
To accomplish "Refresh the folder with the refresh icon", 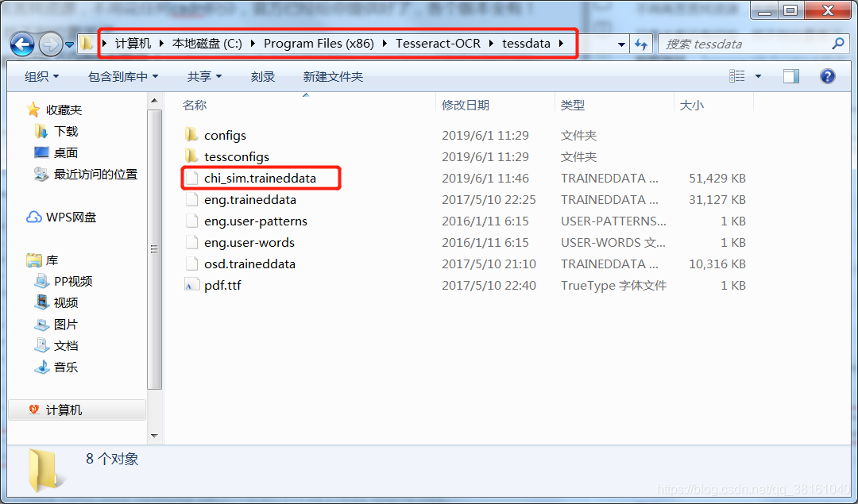I will [641, 44].
